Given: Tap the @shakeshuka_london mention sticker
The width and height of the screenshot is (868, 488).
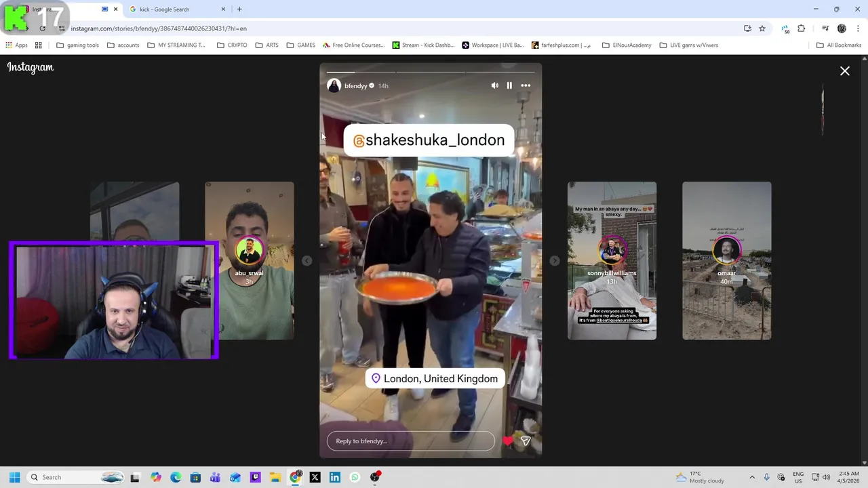Looking at the screenshot, I should tap(429, 140).
